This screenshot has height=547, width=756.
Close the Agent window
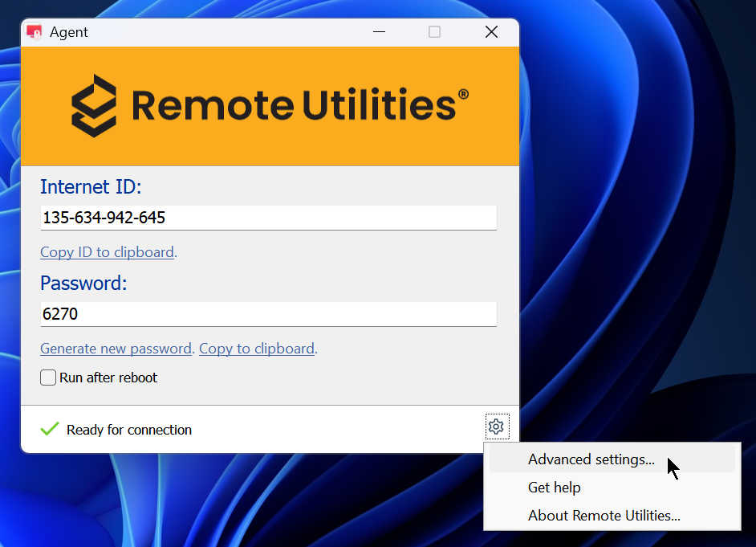pos(491,32)
